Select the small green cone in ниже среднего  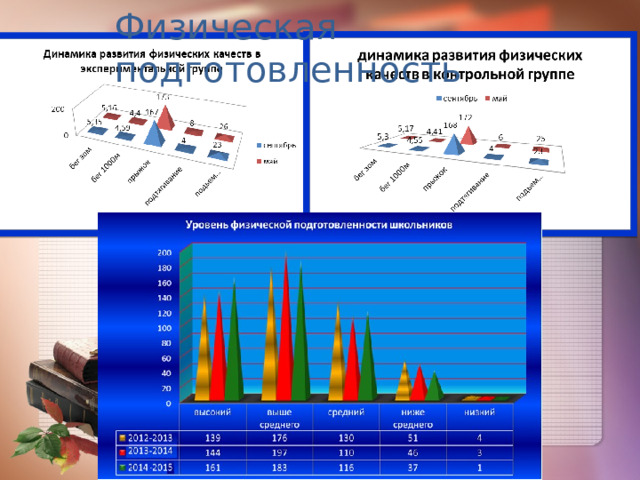[434, 386]
